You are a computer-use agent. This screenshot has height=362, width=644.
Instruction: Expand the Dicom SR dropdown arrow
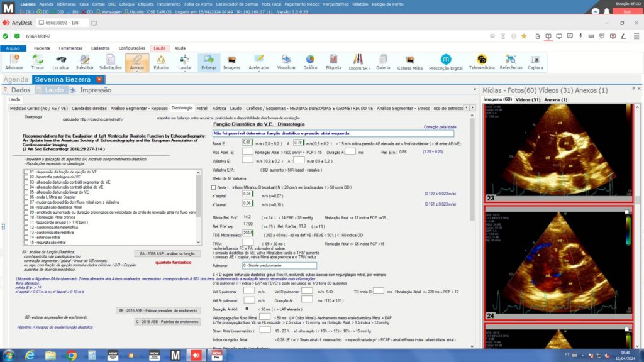coord(370,68)
